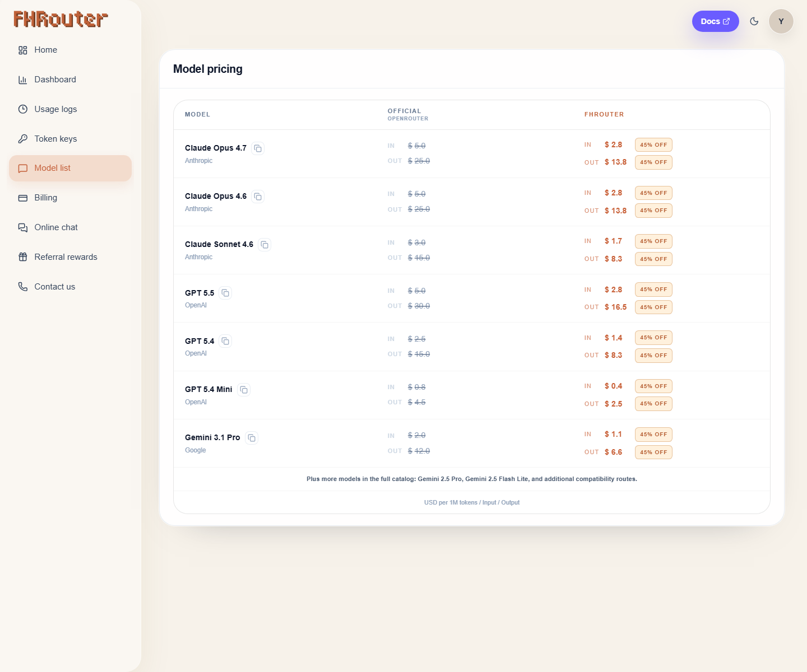Click the 'Plus more models' catalog note
This screenshot has width=807, height=672.
pyautogui.click(x=472, y=479)
